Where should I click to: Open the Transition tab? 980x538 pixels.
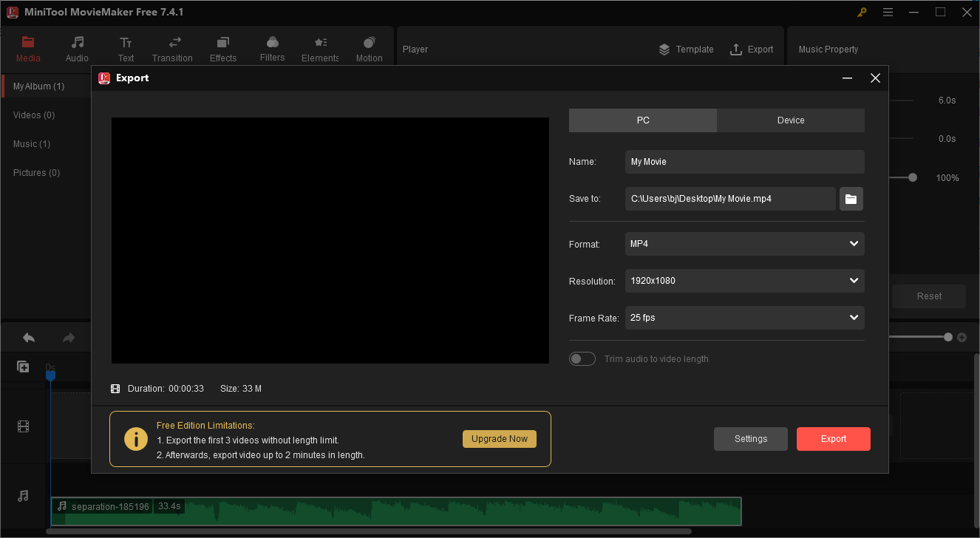pos(172,49)
